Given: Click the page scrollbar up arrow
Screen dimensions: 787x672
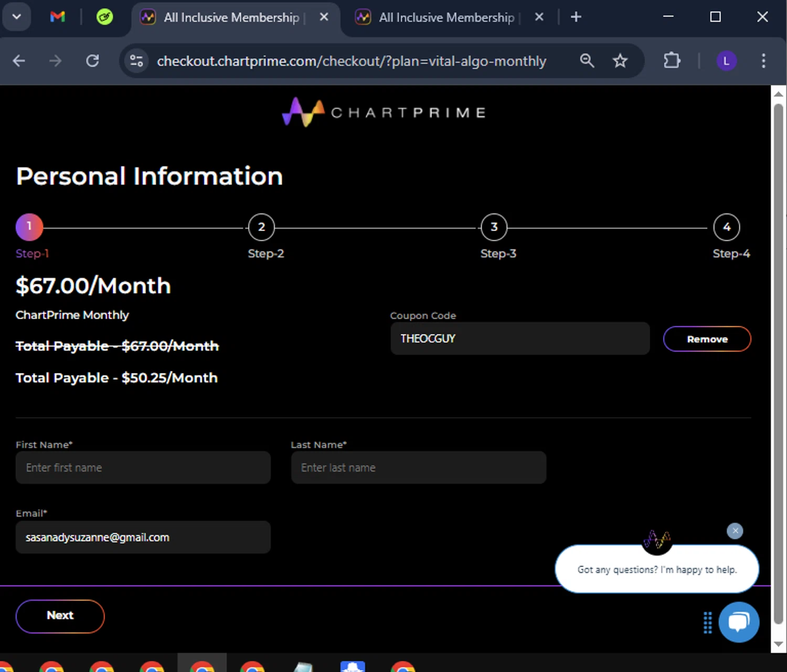Looking at the screenshot, I should pyautogui.click(x=779, y=94).
